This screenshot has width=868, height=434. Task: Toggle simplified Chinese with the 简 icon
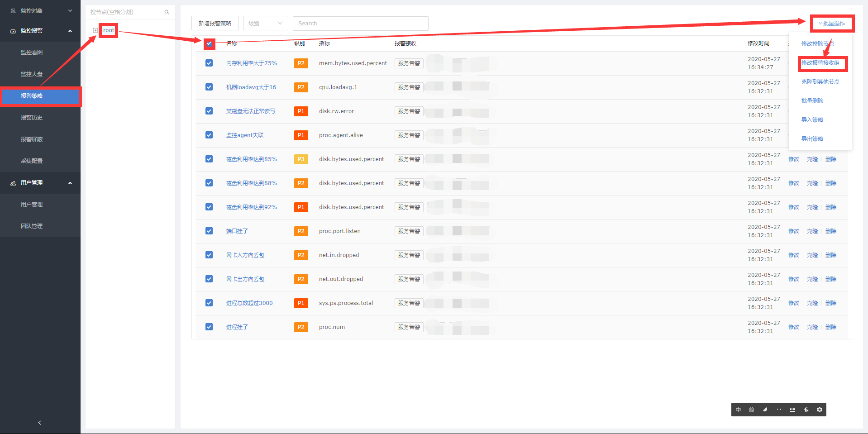coord(752,410)
